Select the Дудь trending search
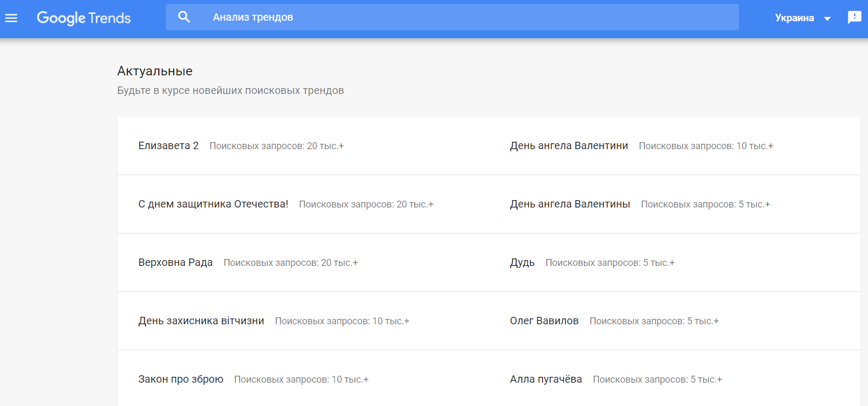 522,262
